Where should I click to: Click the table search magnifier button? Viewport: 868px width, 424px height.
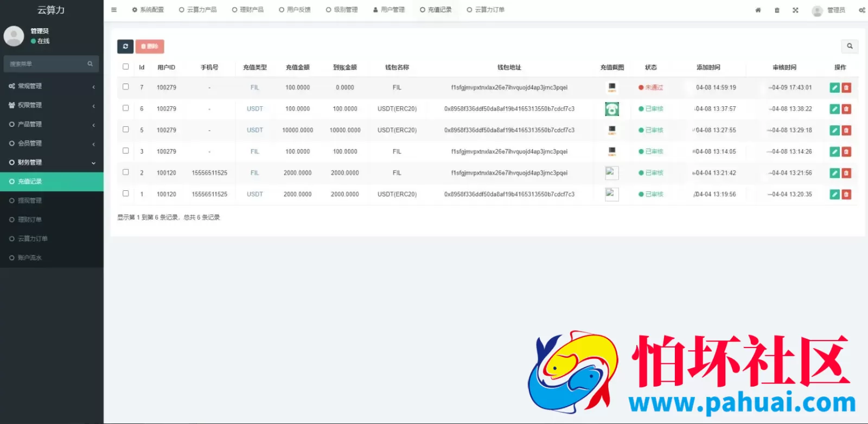coord(850,47)
